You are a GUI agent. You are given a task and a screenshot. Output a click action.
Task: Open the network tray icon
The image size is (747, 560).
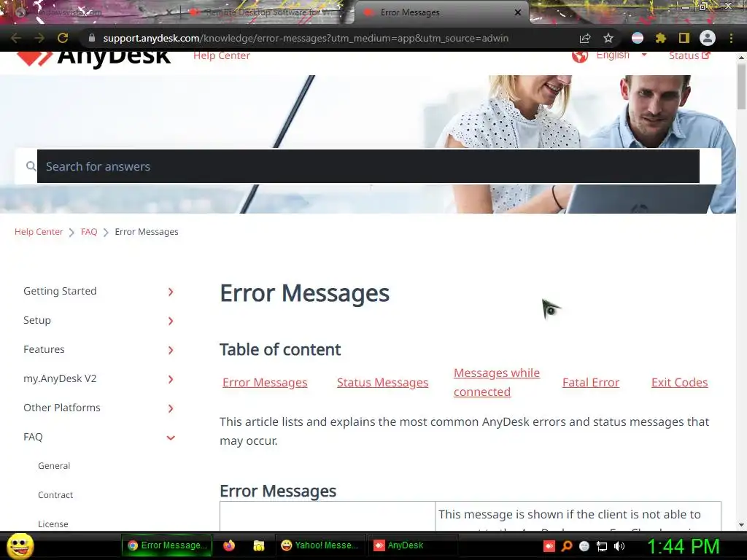tap(602, 545)
